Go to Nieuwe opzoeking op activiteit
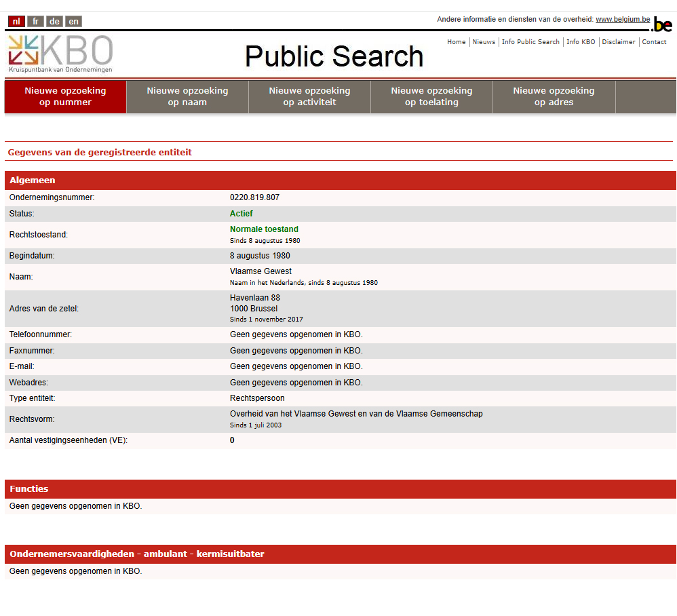The image size is (677, 616). [309, 96]
